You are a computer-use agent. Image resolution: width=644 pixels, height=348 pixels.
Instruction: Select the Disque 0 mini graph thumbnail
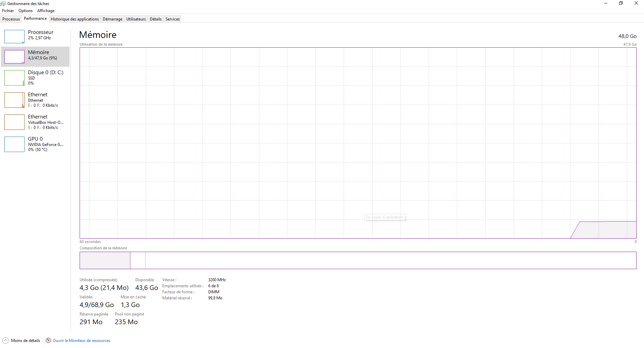(14, 78)
